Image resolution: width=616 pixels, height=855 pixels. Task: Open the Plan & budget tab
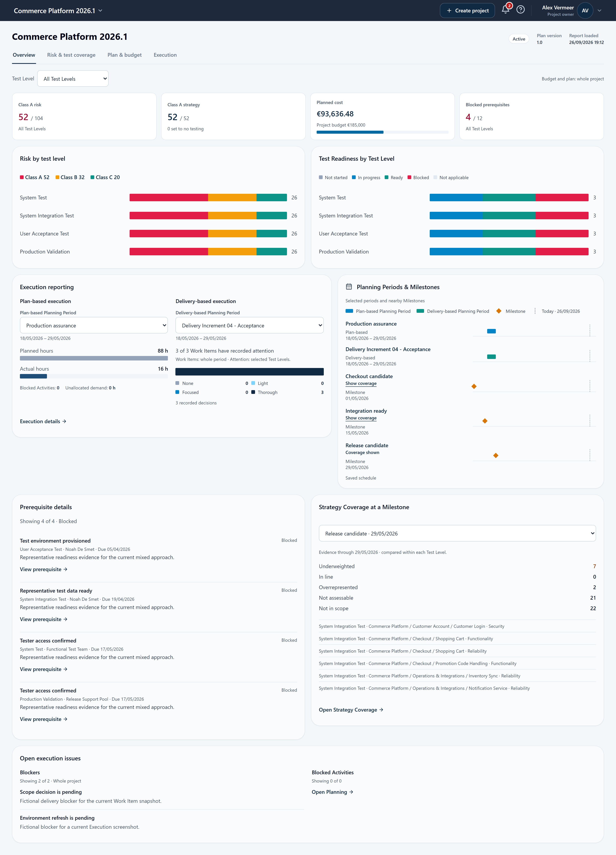(x=124, y=55)
